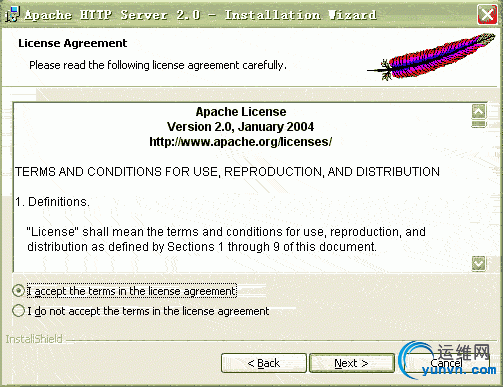Click the 'License Agreement' header title
This screenshot has height=387, width=503.
pyautogui.click(x=73, y=43)
